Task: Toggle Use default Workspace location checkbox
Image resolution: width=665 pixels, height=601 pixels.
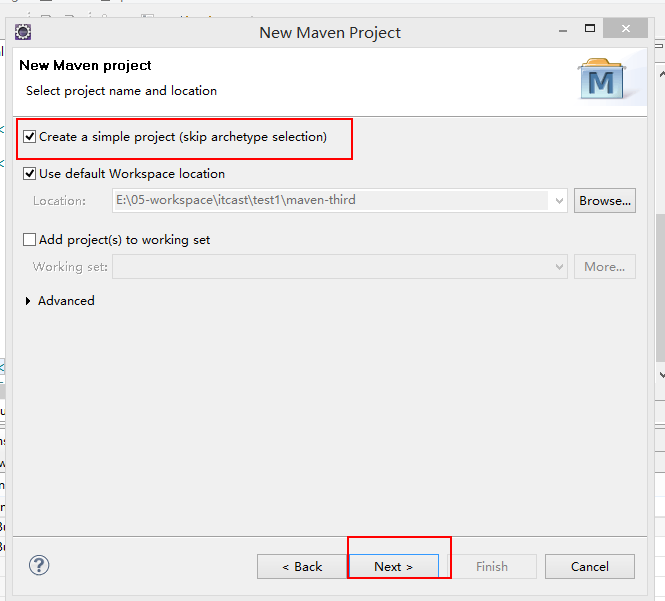Action: click(x=30, y=174)
